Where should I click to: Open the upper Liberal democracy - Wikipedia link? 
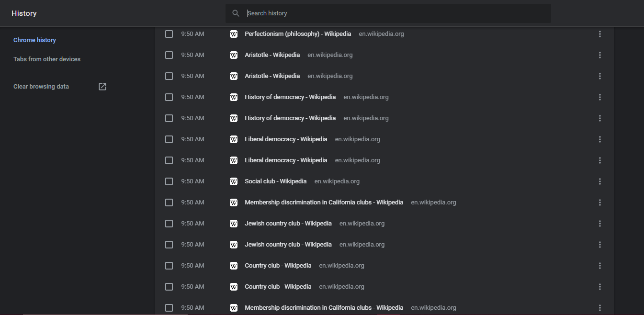286,139
